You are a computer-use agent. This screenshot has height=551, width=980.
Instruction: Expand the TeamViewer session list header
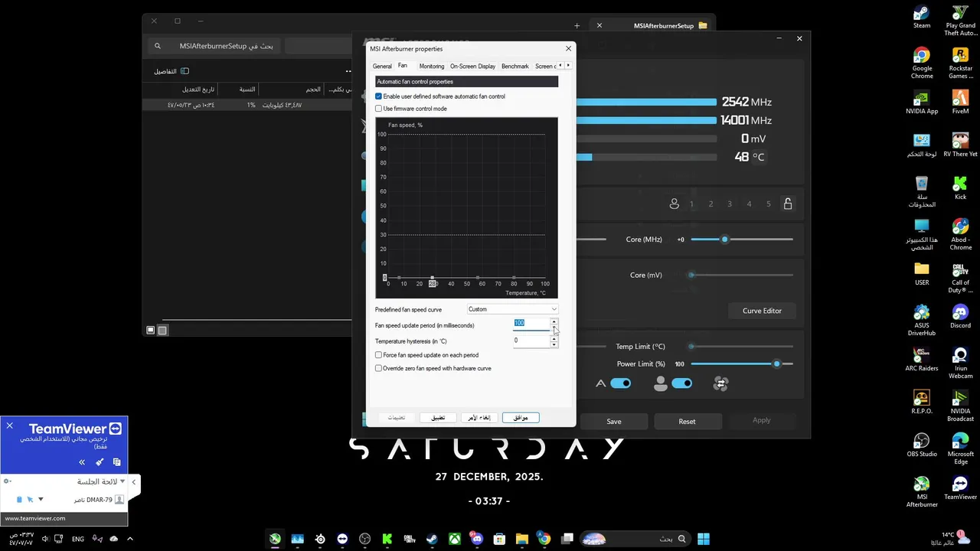(101, 481)
